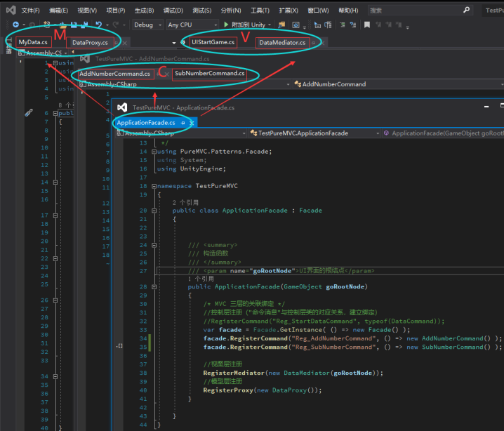Open the 工具(T) menu
504x431 pixels.
tap(260, 11)
